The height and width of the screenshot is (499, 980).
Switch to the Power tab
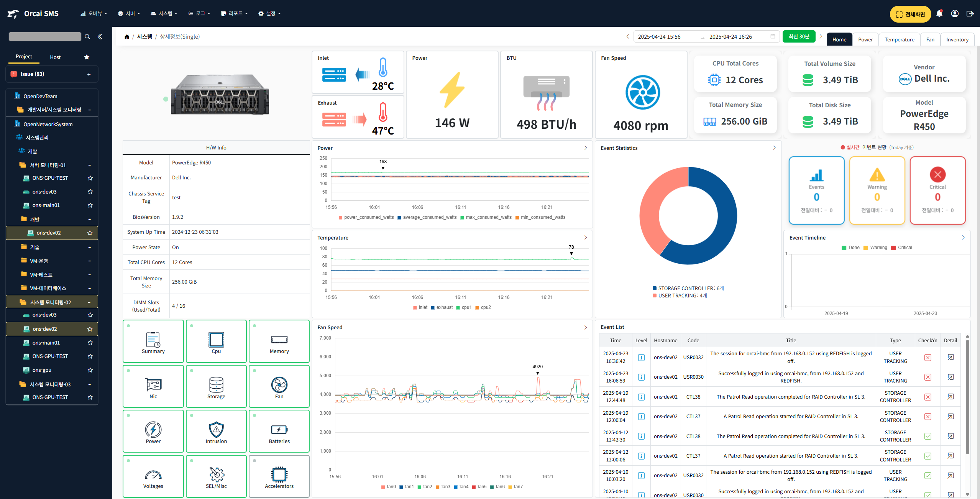click(865, 39)
